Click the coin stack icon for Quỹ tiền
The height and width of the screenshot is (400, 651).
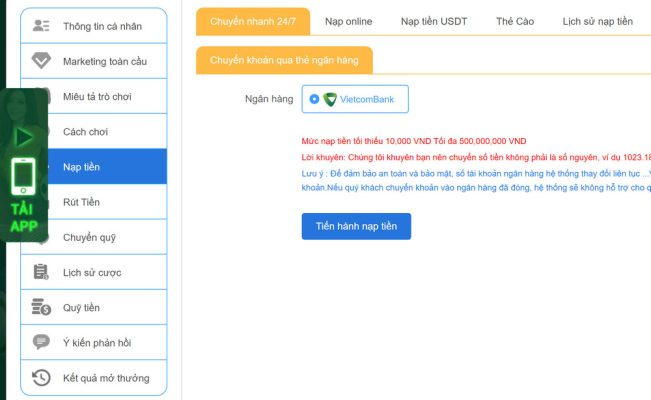(x=41, y=307)
